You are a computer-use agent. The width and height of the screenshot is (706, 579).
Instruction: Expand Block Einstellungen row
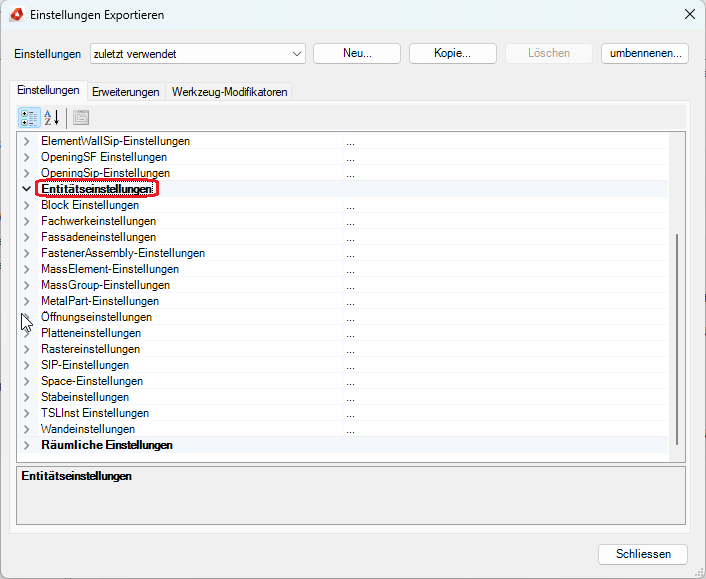click(x=27, y=205)
